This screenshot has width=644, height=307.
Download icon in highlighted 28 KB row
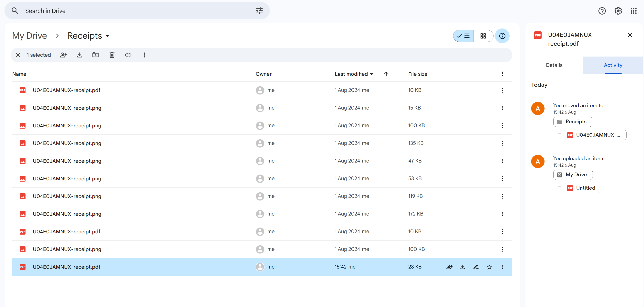pyautogui.click(x=462, y=267)
